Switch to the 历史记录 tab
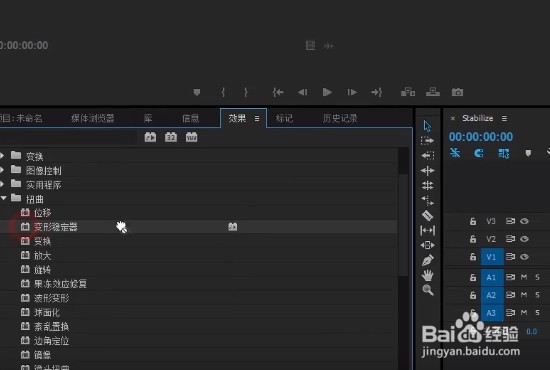 pyautogui.click(x=340, y=118)
